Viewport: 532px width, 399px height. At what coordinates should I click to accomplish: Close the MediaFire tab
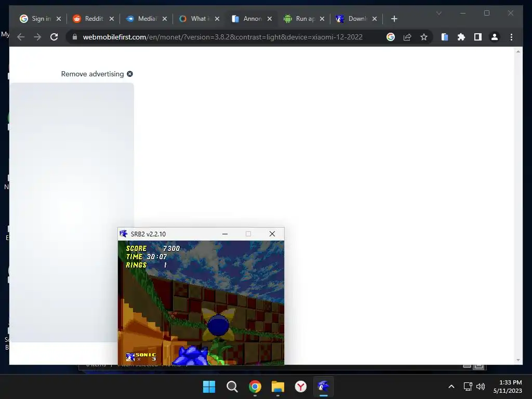tap(165, 19)
